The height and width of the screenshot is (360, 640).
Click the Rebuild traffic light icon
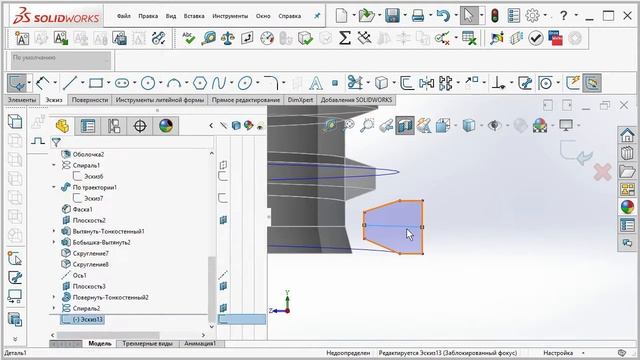(x=495, y=16)
